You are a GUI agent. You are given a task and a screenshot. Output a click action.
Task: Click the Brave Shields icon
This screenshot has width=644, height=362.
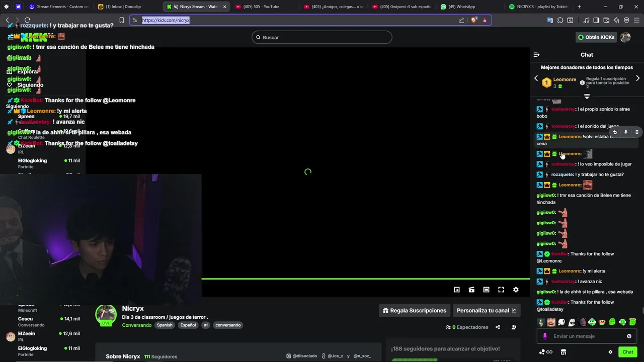click(473, 20)
